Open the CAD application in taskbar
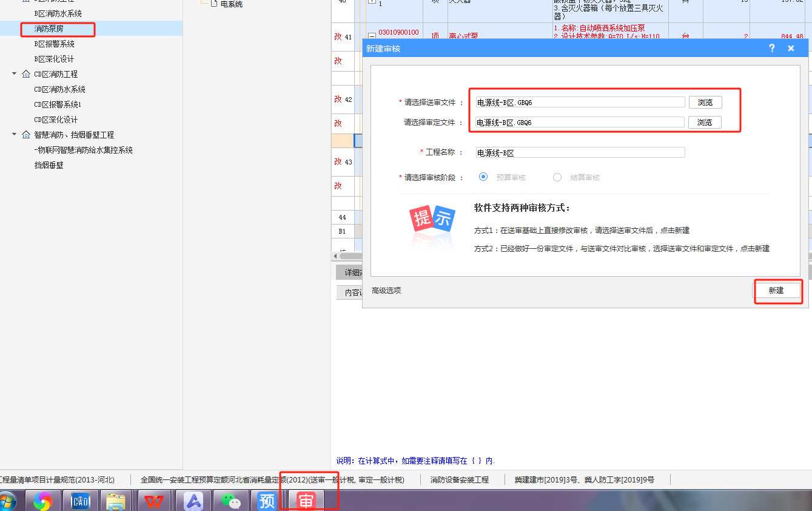 (80, 501)
